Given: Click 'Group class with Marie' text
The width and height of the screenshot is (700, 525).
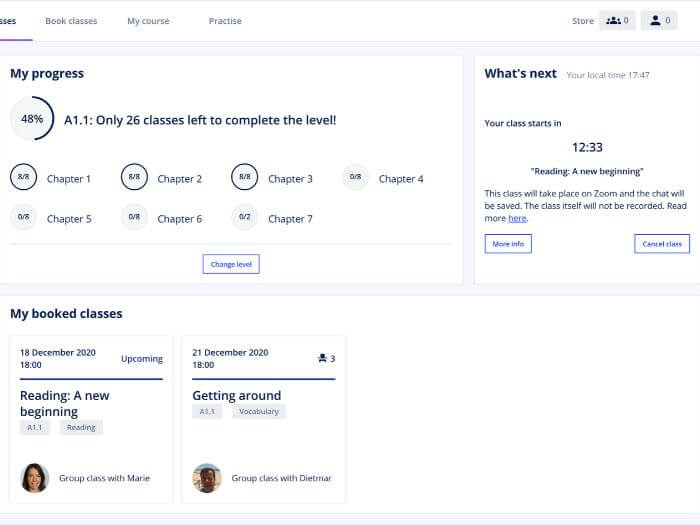Looking at the screenshot, I should click(x=104, y=478).
